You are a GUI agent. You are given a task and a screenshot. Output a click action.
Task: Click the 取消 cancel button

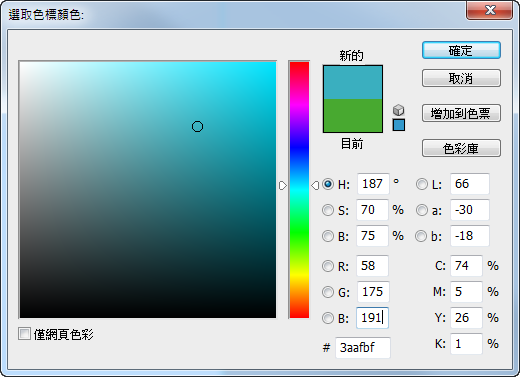[x=461, y=78]
